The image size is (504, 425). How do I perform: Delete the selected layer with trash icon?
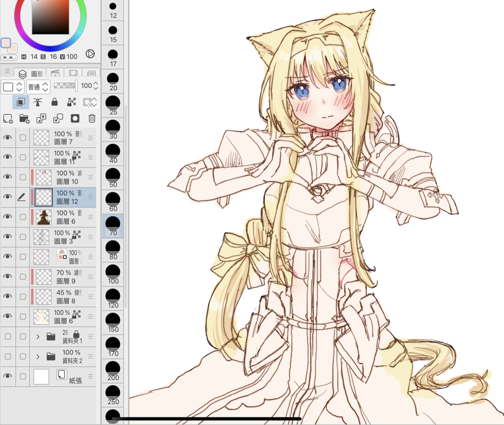[x=92, y=118]
